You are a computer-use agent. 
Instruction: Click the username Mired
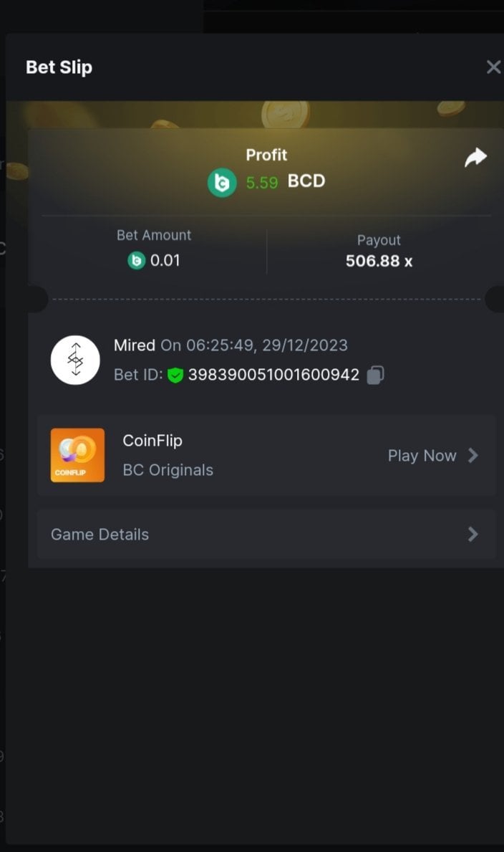pos(135,345)
